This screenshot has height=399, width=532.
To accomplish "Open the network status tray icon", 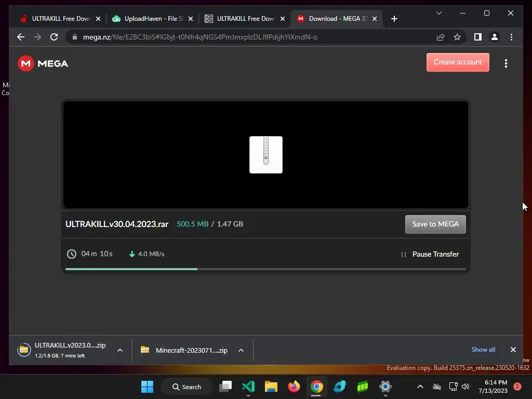I will 453,387.
